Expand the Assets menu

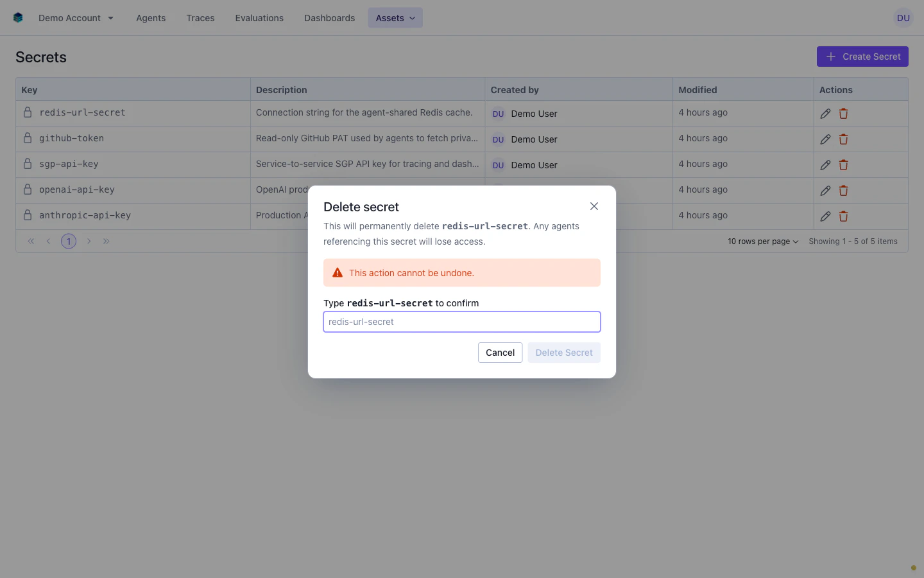coord(395,18)
